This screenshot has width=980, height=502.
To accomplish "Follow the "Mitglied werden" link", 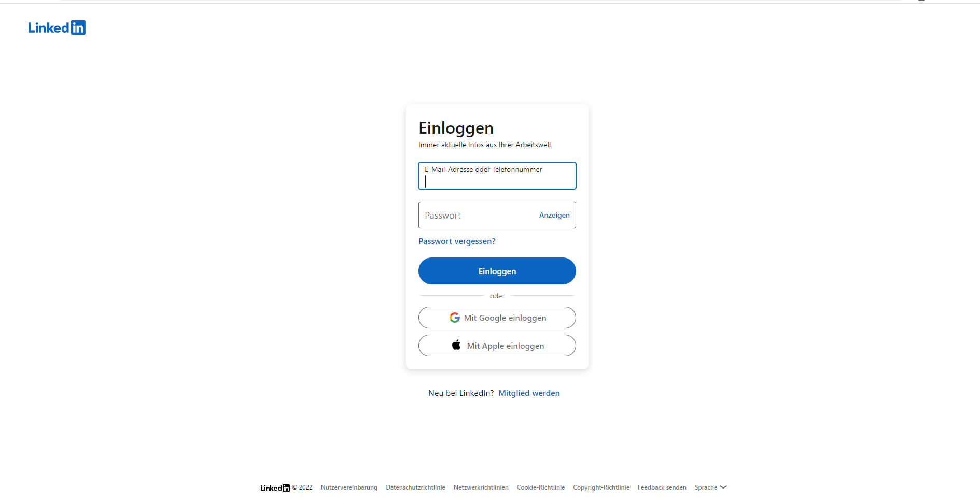I will pos(529,393).
